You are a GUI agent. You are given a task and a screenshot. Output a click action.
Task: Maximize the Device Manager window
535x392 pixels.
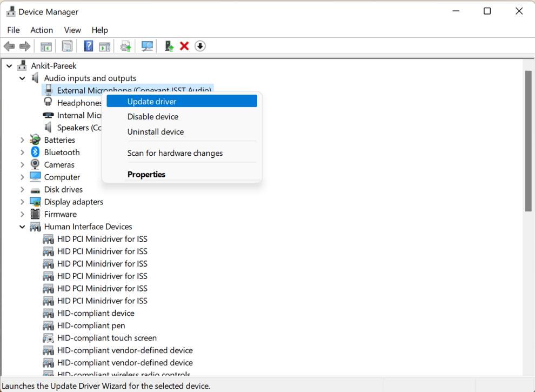(487, 11)
